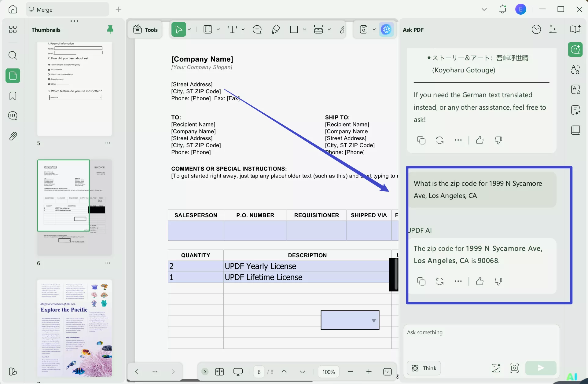Toggle two-page reading view icon
This screenshot has width=588, height=384.
point(219,372)
